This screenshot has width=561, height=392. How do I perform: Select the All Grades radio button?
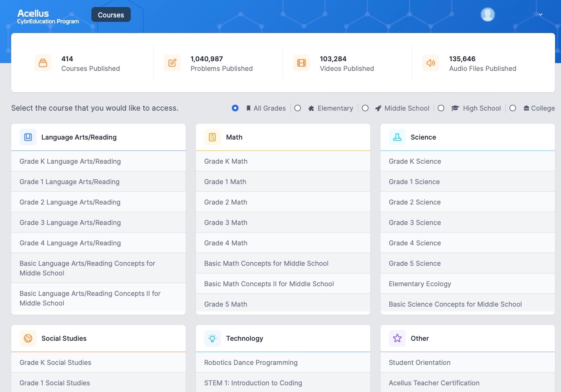(x=235, y=108)
